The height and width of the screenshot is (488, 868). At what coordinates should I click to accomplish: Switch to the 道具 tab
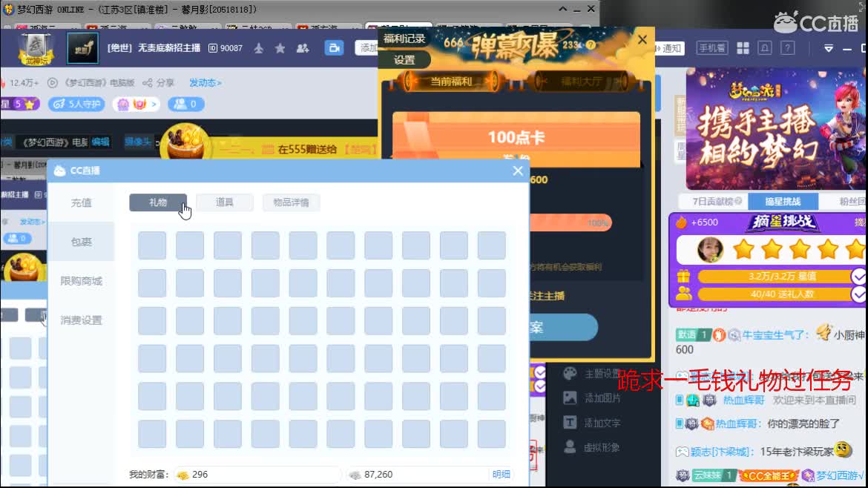tap(224, 202)
